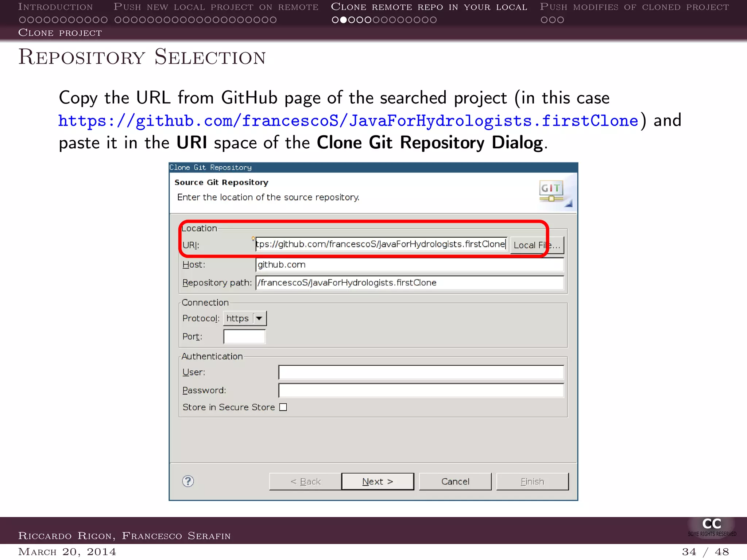The height and width of the screenshot is (560, 747).
Task: Open Push modifies of cloned project section
Action: (x=634, y=7)
